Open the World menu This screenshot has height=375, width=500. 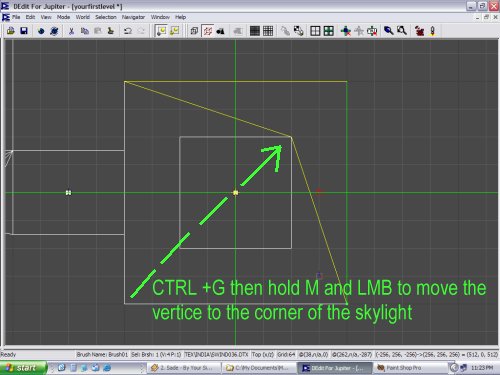tap(82, 17)
